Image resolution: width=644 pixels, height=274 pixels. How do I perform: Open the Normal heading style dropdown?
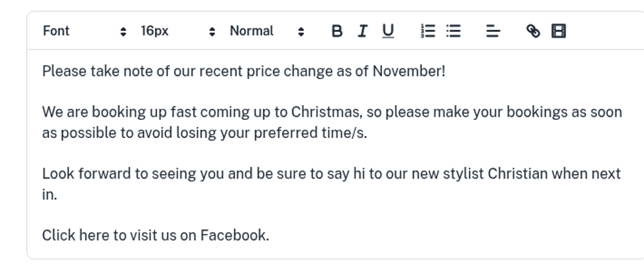pos(267,31)
